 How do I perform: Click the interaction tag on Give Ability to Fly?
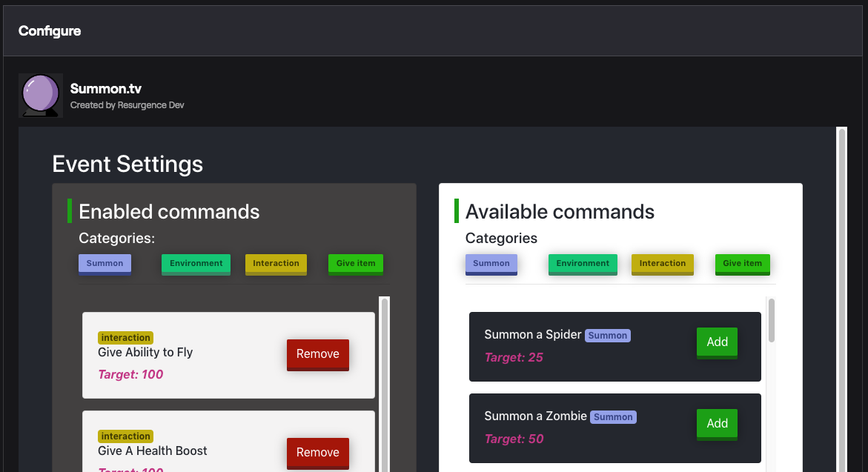pyautogui.click(x=125, y=337)
